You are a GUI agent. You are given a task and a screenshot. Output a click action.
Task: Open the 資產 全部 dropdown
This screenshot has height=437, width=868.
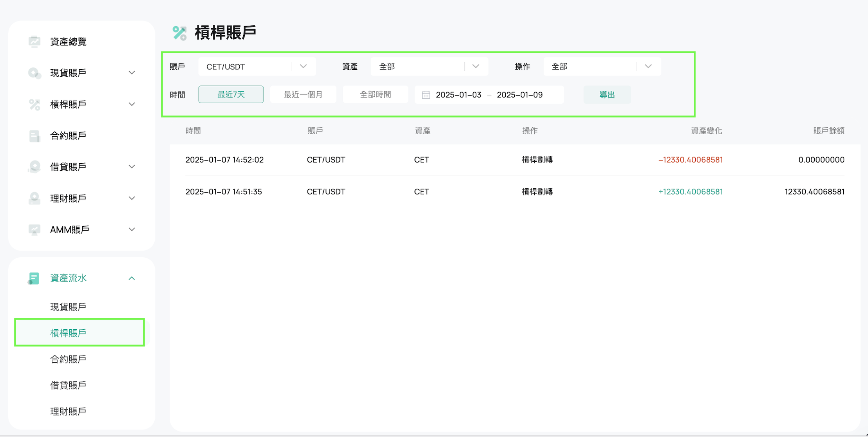point(429,67)
